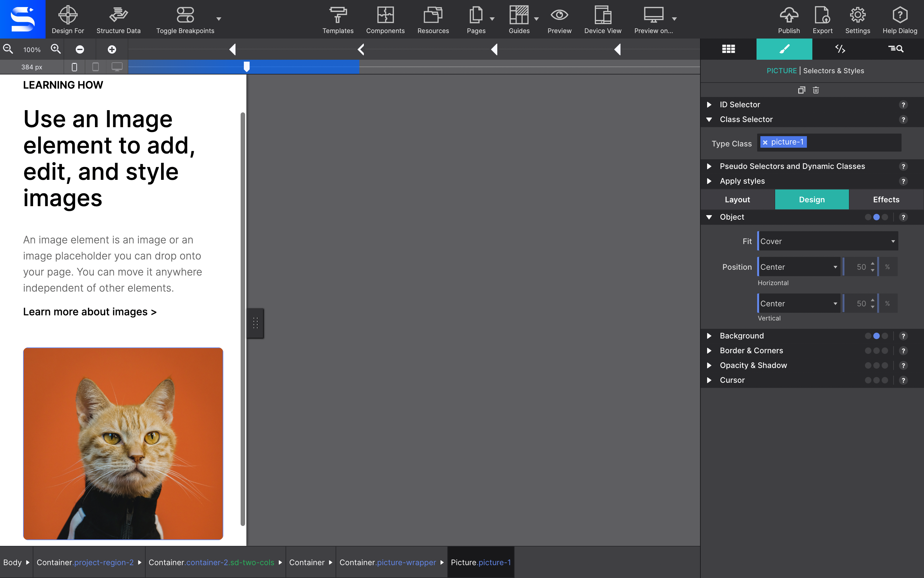This screenshot has height=578, width=924.
Task: Open help for Object section
Action: (x=903, y=217)
